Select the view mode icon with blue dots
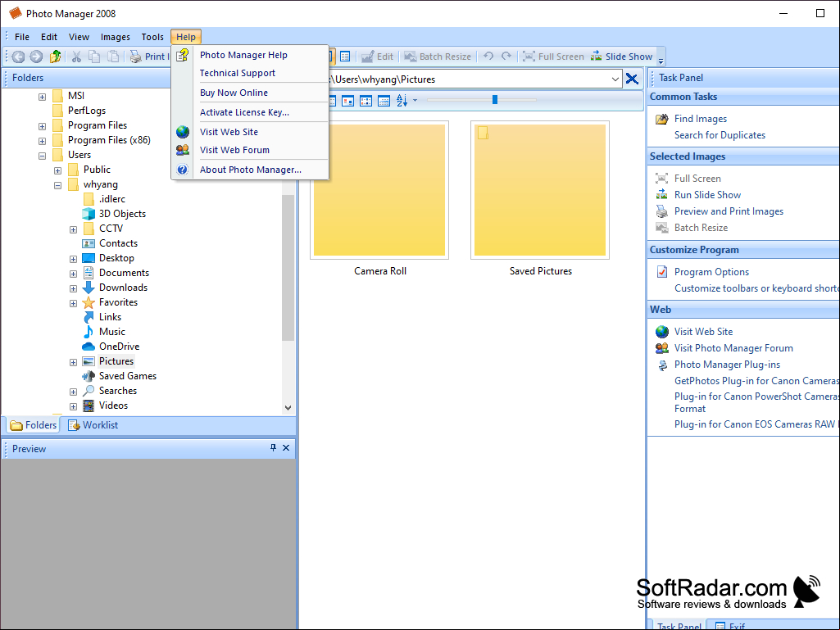Image resolution: width=840 pixels, height=630 pixels. point(366,100)
